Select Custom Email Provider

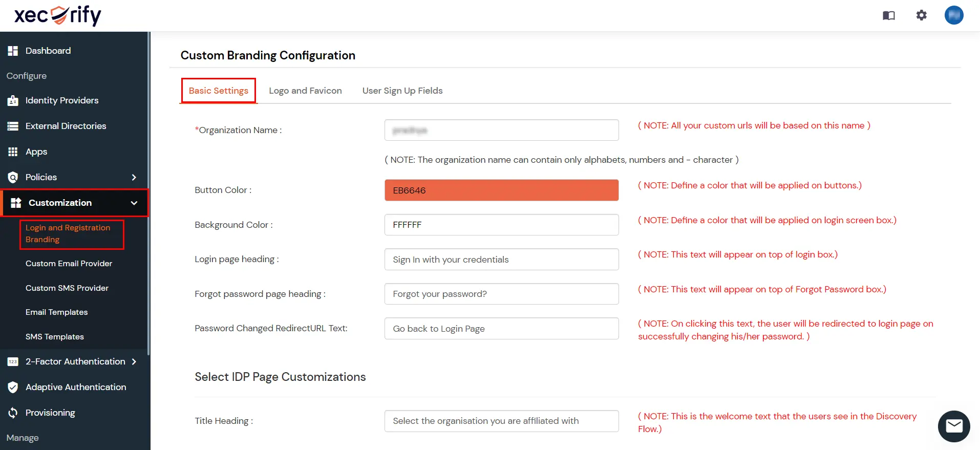tap(69, 263)
